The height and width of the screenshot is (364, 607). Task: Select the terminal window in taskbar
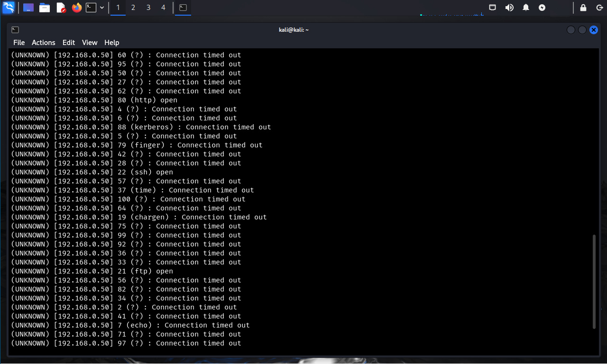tap(183, 8)
